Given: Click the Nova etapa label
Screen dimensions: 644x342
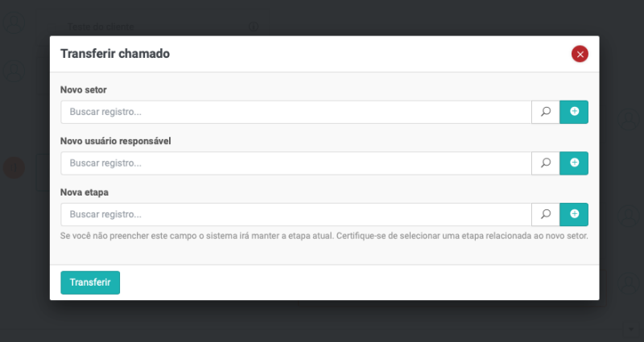Looking at the screenshot, I should 85,192.
